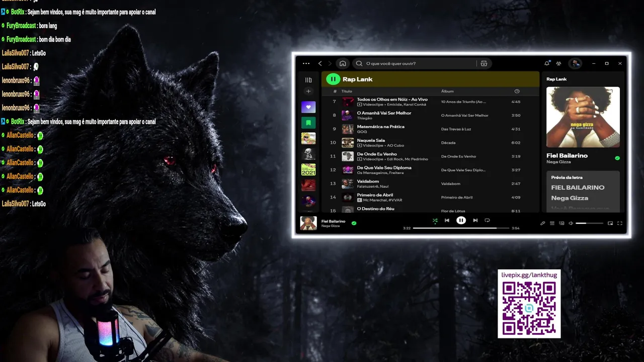Click the livepix.gg/lankthug QR code

click(x=529, y=309)
